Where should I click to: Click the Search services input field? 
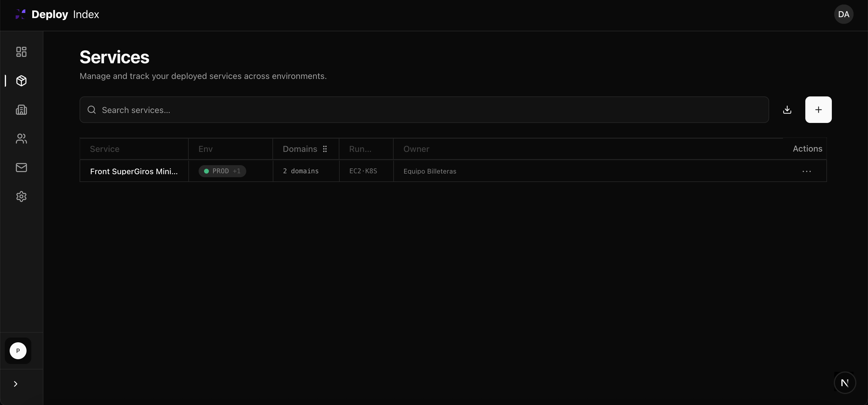tap(236, 110)
